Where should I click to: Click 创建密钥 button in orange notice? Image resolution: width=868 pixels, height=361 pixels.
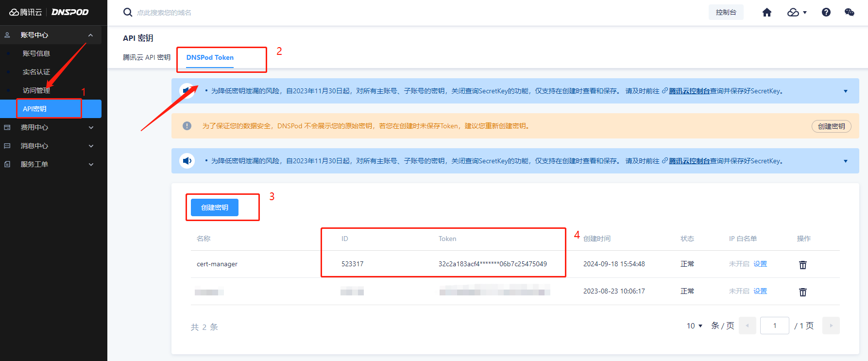pos(832,126)
